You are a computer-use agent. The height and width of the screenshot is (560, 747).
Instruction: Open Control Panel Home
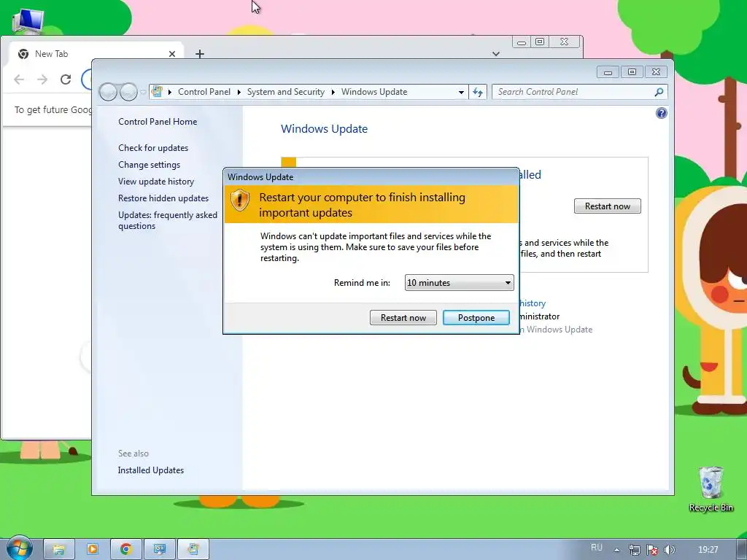(x=158, y=122)
